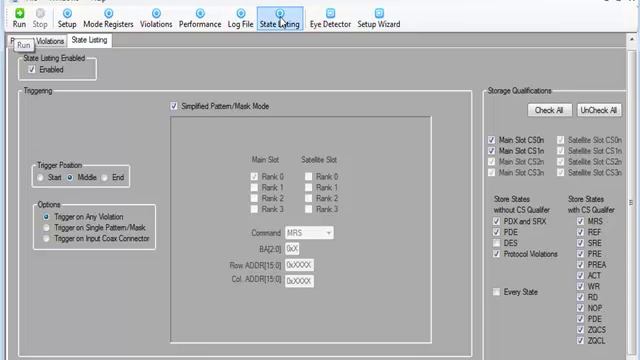Open the Violations toolbar icon
Image resolution: width=640 pixels, height=360 pixels.
click(156, 18)
